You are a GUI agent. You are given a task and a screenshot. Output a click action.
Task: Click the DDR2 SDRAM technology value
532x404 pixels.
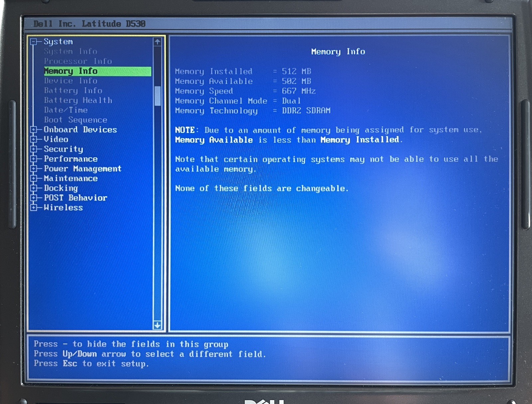[x=306, y=110]
